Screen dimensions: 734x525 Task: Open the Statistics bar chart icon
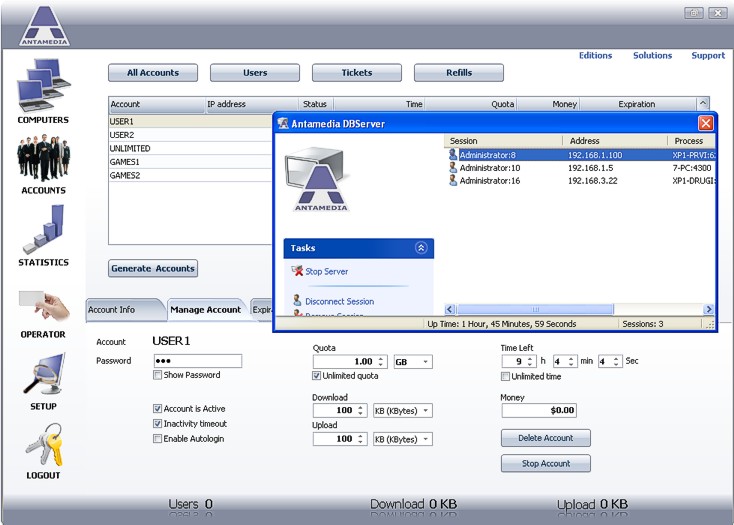pyautogui.click(x=44, y=229)
